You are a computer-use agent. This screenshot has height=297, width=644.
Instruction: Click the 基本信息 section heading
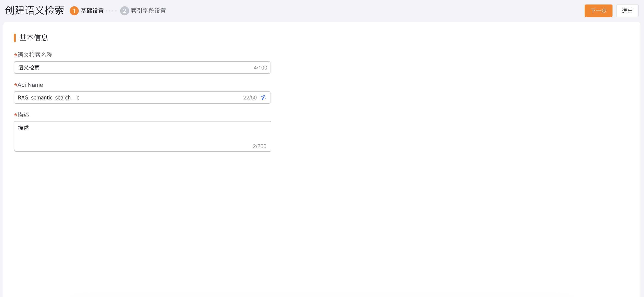[34, 38]
